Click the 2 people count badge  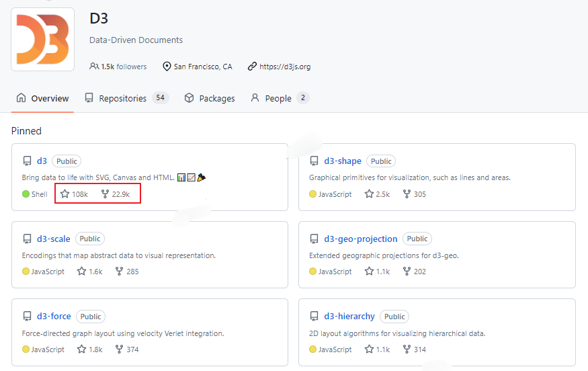303,98
